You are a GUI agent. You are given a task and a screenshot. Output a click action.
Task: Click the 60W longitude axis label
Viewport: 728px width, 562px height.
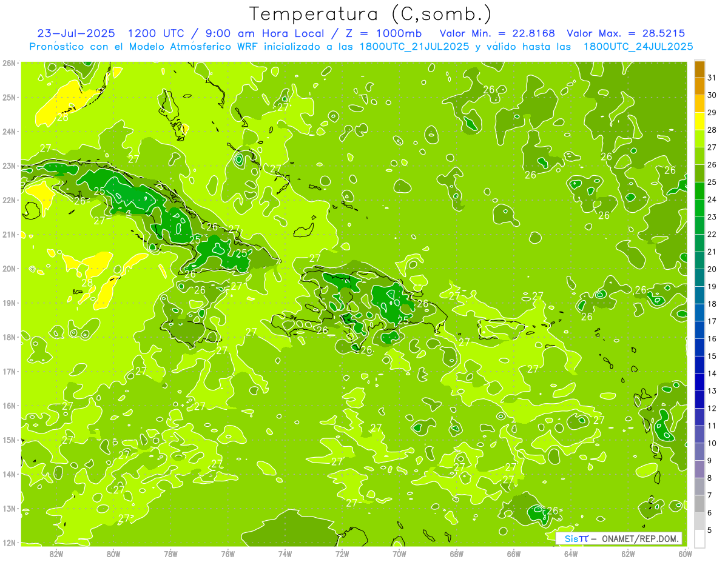click(x=686, y=554)
